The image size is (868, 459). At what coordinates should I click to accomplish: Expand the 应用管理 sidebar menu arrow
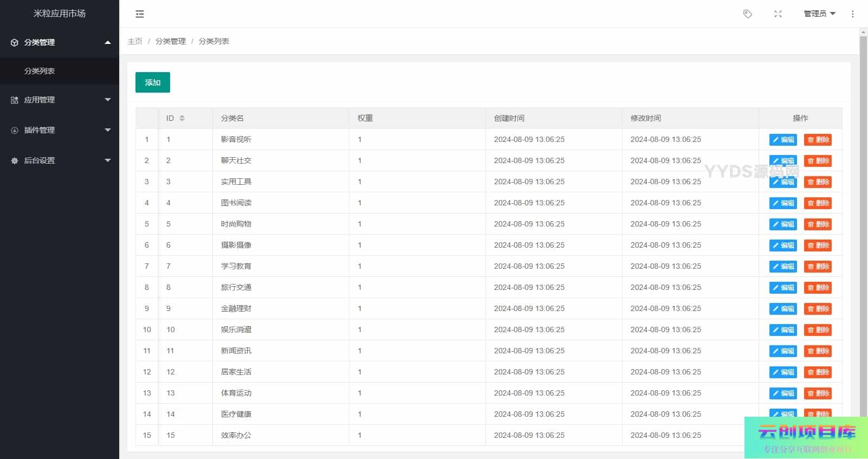pos(108,100)
